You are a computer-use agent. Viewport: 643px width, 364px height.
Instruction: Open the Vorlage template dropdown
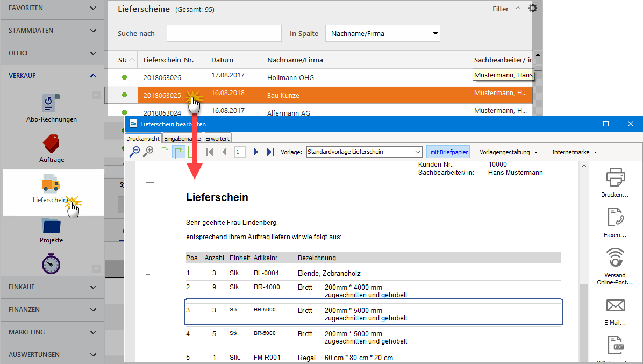[364, 152]
